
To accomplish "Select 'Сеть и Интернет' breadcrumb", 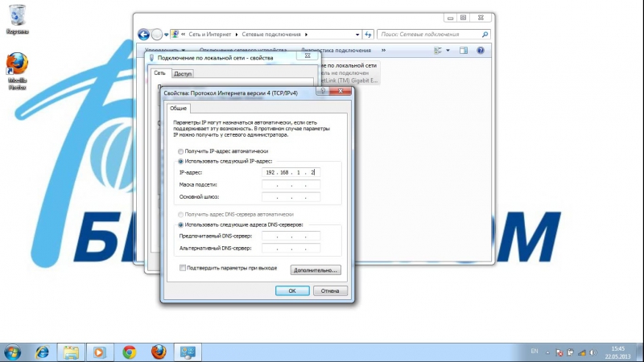I will [x=210, y=35].
